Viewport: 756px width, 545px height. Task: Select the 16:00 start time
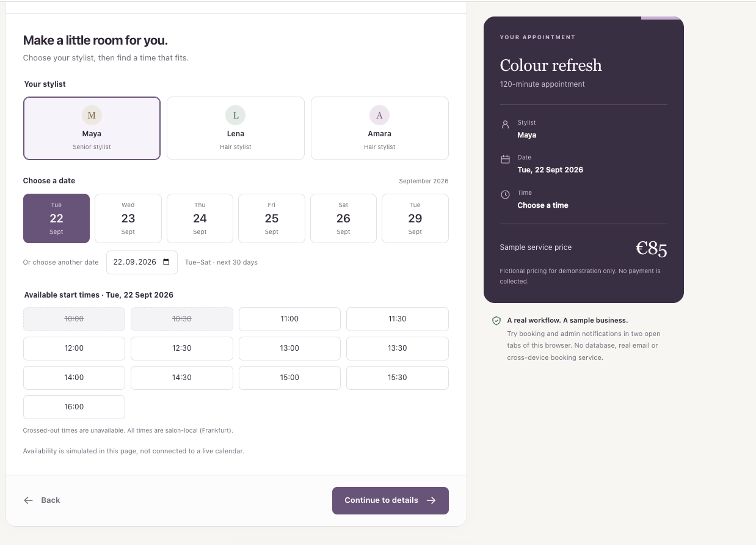74,407
